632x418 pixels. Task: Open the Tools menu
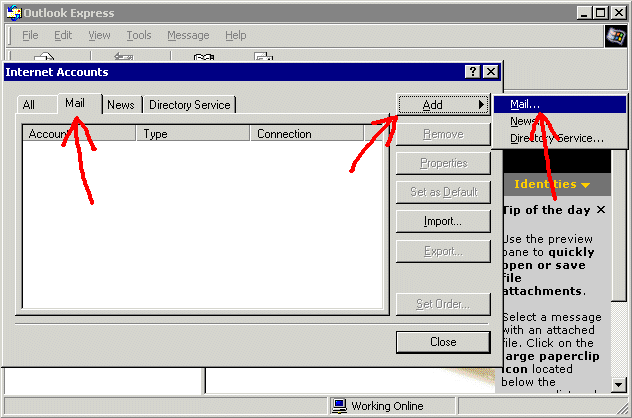pos(139,35)
